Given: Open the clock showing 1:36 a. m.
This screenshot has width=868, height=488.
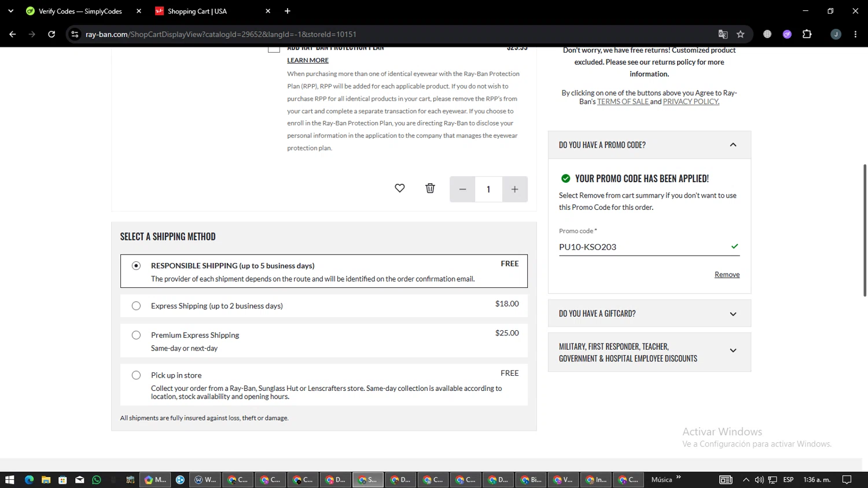Looking at the screenshot, I should [x=817, y=480].
